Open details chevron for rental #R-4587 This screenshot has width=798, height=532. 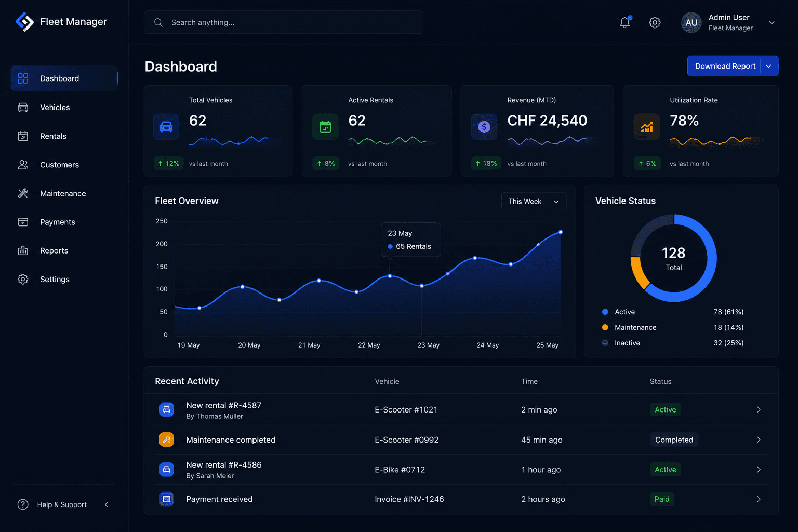point(759,409)
